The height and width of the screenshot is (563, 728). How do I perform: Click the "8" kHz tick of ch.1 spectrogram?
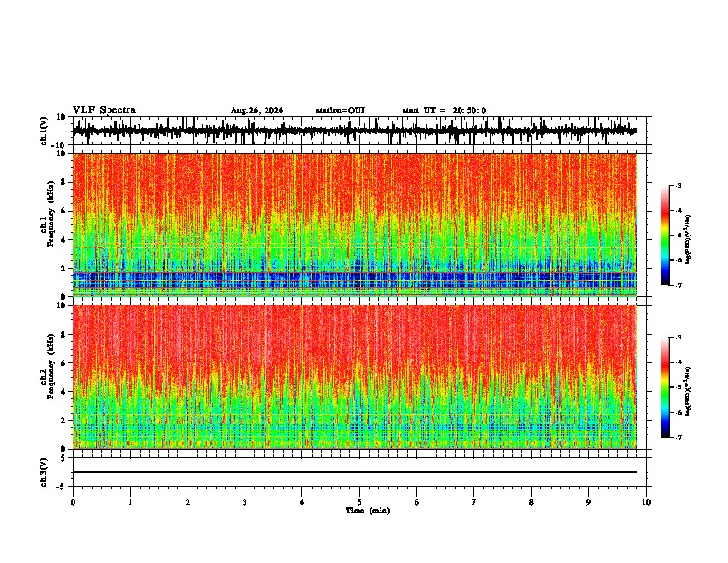point(63,182)
